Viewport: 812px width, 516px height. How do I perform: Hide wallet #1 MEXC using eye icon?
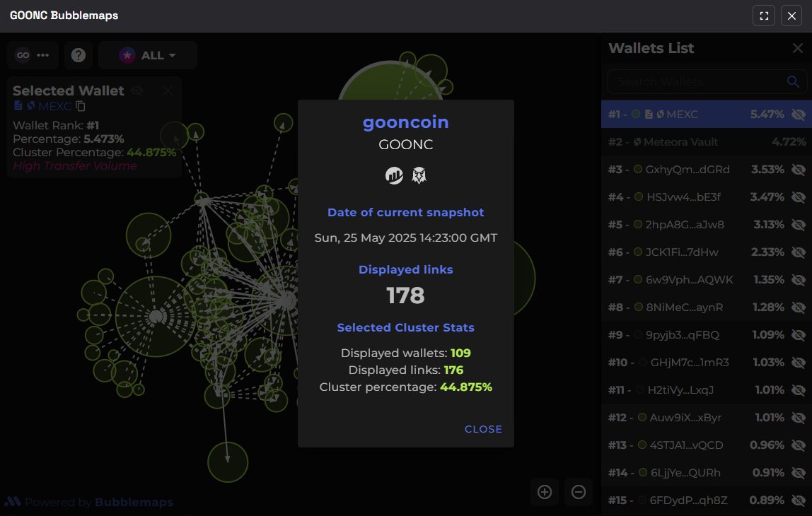tap(799, 115)
